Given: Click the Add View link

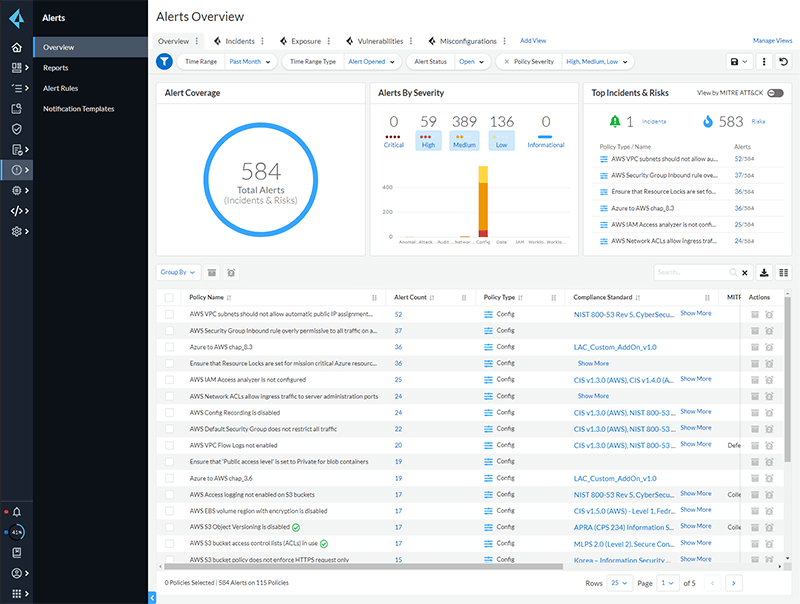Looking at the screenshot, I should (533, 41).
